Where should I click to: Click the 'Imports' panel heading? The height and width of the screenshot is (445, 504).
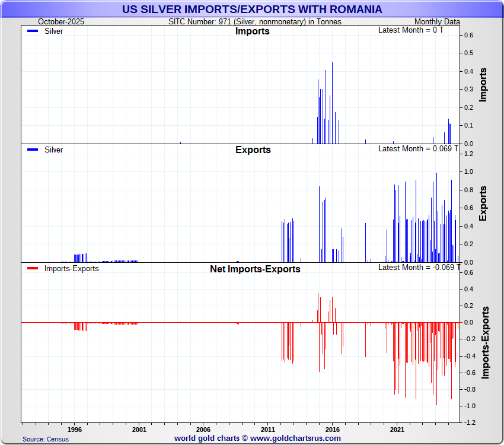[253, 31]
